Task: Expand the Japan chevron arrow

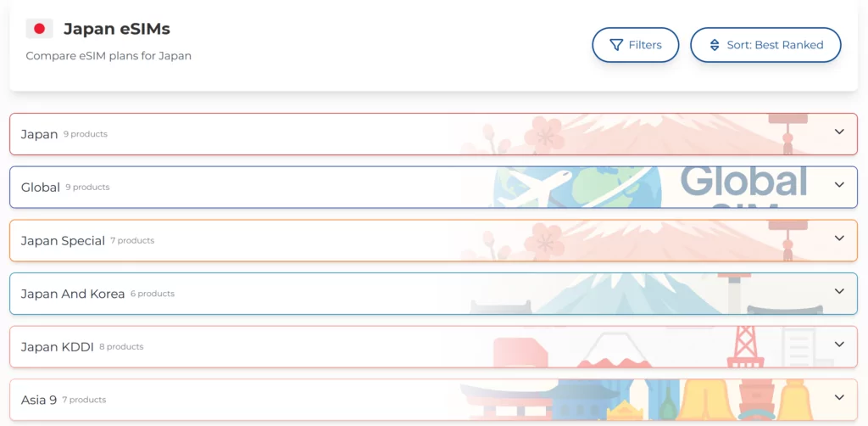Action: [x=839, y=132]
